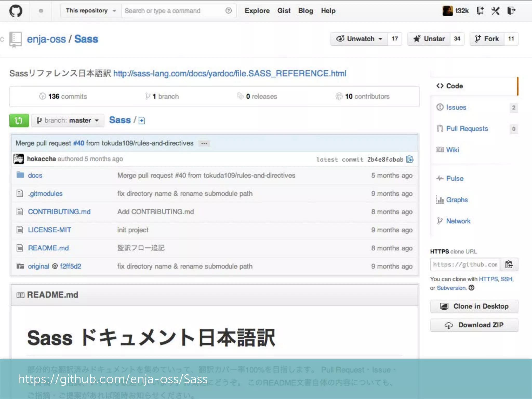Open 'This repository' search scope dropdown
The width and height of the screenshot is (532, 399).
(x=91, y=11)
